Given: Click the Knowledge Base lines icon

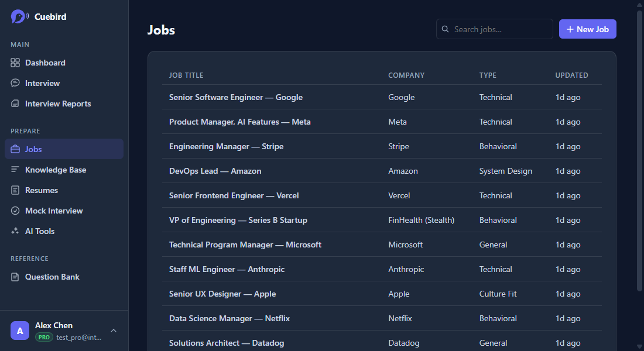Looking at the screenshot, I should coord(15,170).
